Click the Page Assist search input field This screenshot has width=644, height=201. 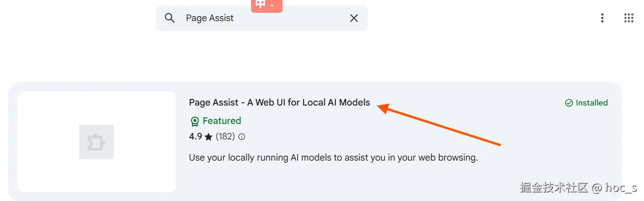coord(261,18)
